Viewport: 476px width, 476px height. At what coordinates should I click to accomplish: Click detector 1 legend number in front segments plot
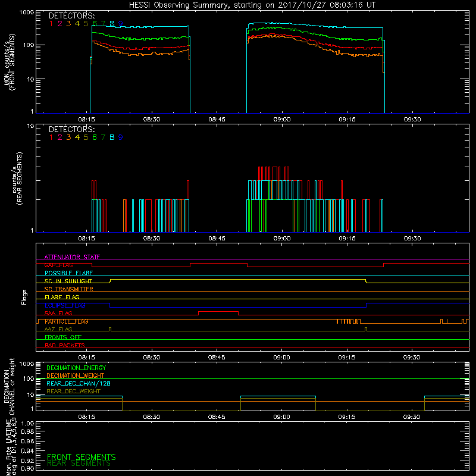(51, 24)
